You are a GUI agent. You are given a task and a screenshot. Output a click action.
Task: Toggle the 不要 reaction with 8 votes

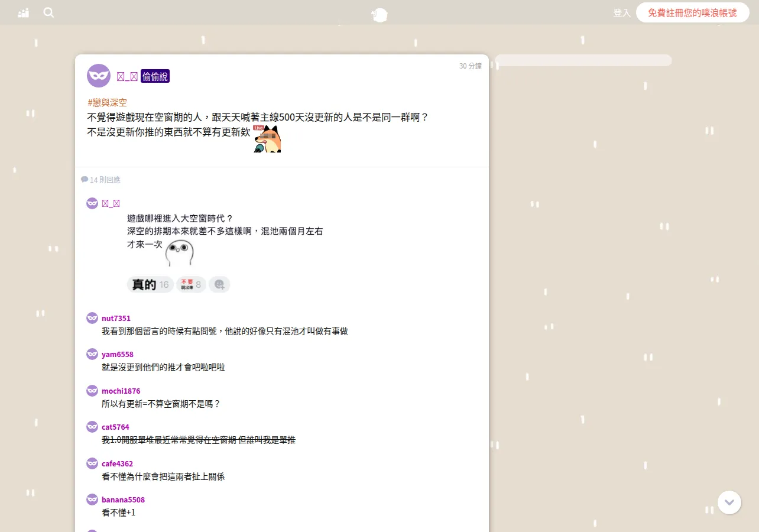coord(191,284)
